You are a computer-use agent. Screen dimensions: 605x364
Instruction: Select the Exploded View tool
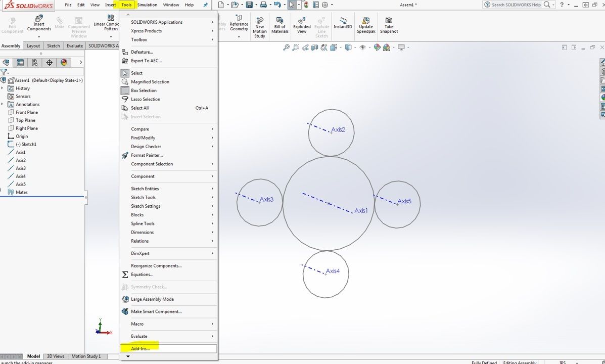302,25
